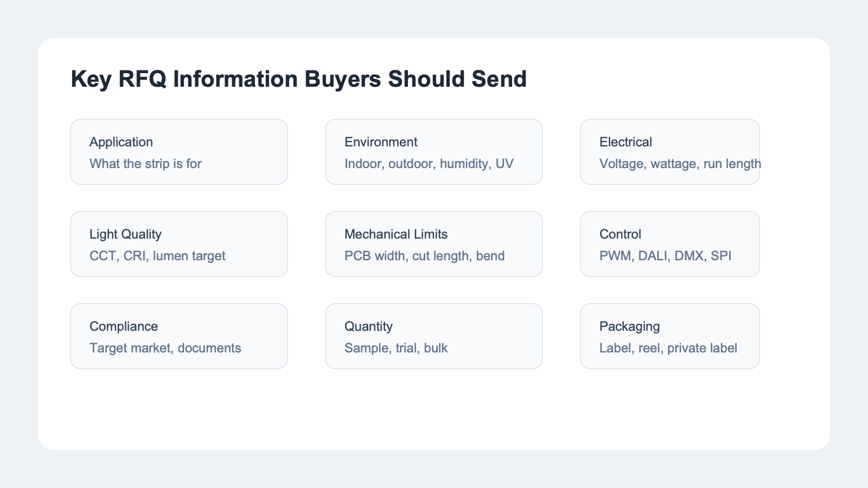Click 'Sample, trial, bulk' description

[396, 348]
